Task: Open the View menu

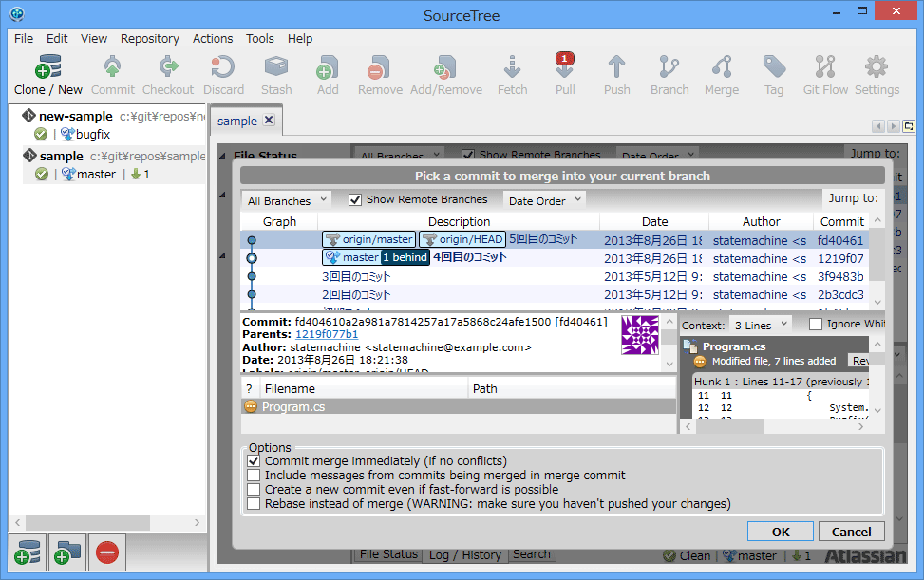Action: pyautogui.click(x=94, y=38)
